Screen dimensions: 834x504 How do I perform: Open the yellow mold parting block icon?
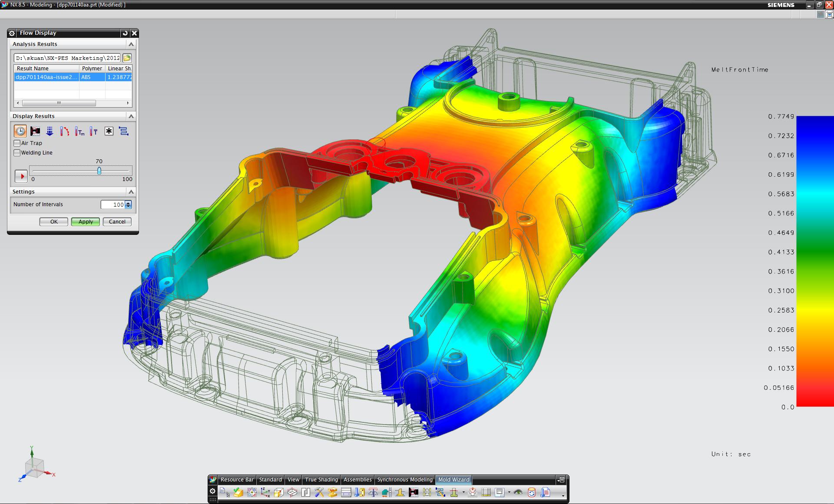[x=332, y=492]
